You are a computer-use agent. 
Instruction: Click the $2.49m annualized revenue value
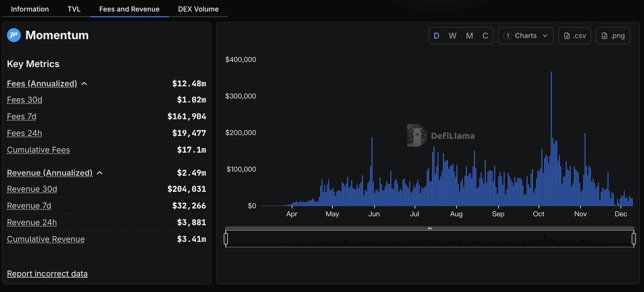tap(192, 173)
